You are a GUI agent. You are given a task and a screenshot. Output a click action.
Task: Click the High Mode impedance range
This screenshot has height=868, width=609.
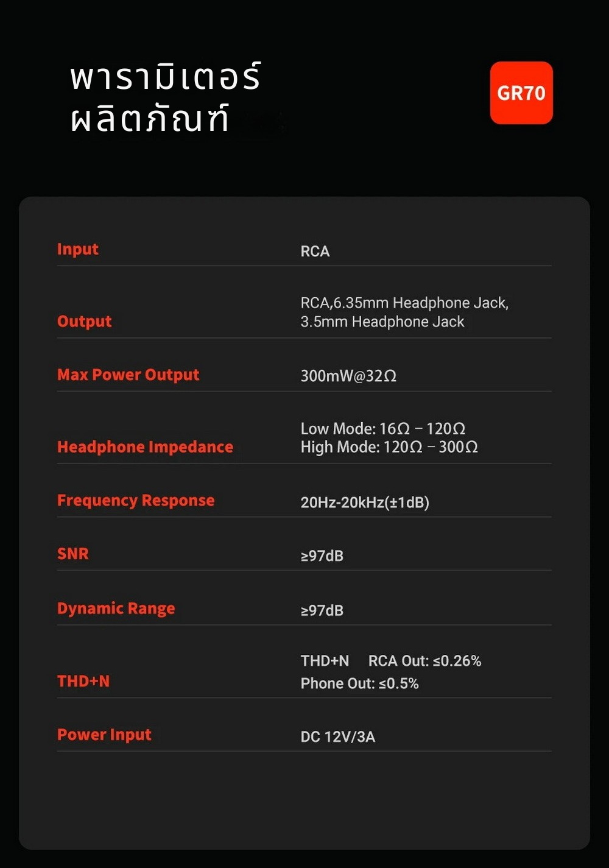(389, 448)
